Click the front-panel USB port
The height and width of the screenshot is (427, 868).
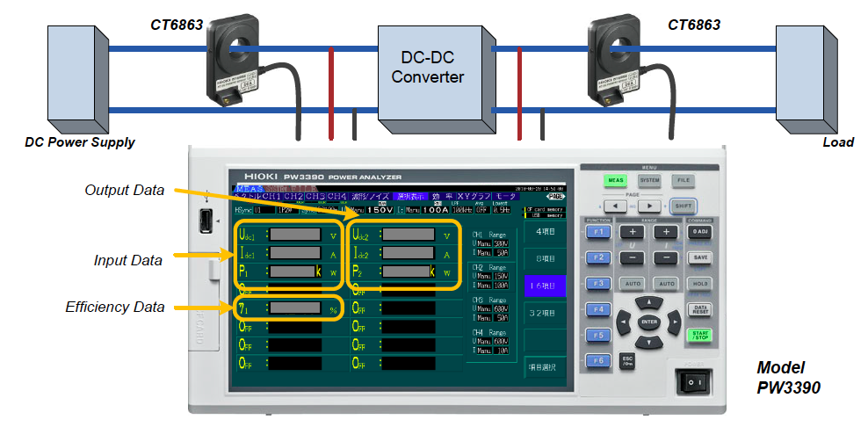pos(206,221)
